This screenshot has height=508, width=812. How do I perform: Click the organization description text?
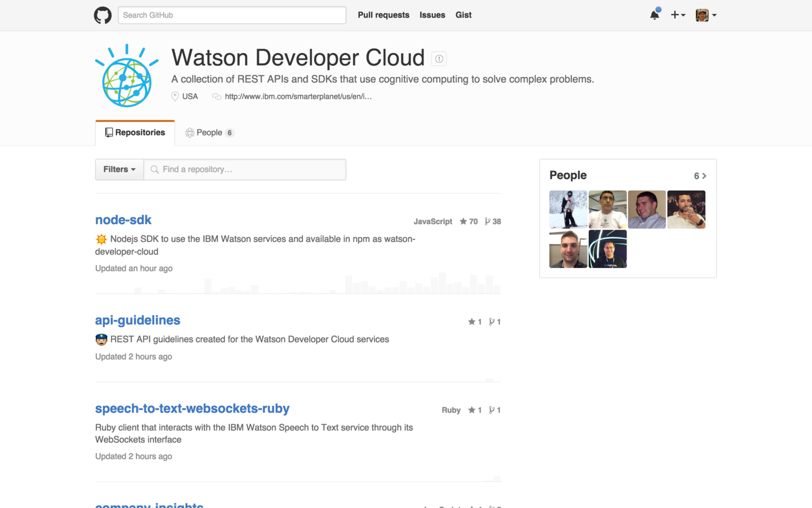coord(383,79)
